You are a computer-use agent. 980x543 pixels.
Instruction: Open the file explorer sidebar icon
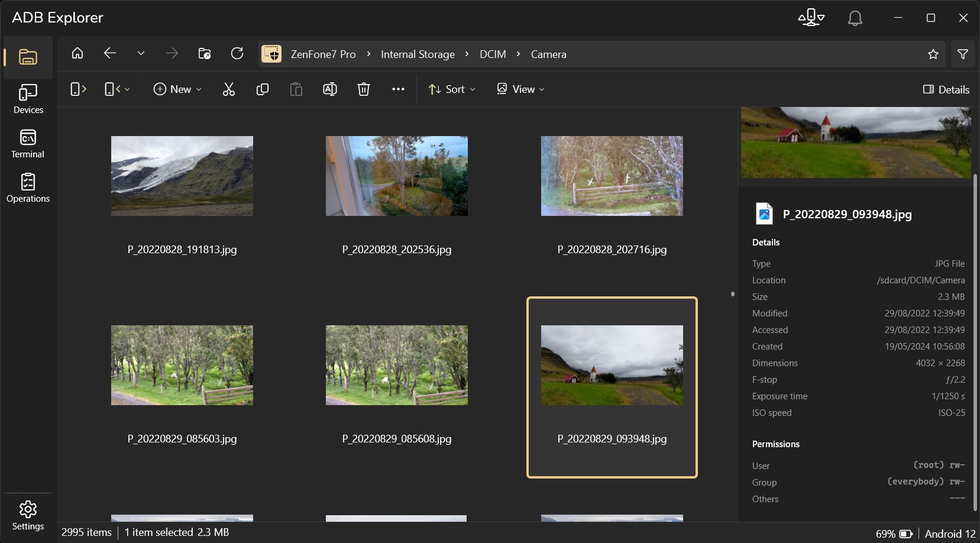(28, 57)
